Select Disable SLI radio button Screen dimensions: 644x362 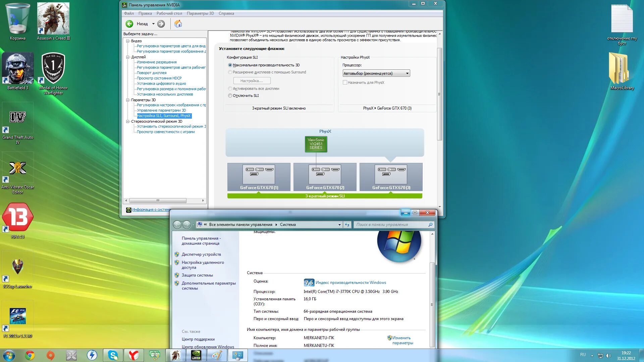click(x=230, y=96)
